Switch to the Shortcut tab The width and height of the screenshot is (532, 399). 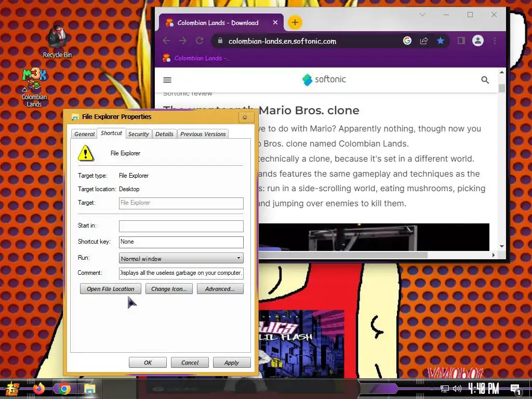pyautogui.click(x=111, y=133)
